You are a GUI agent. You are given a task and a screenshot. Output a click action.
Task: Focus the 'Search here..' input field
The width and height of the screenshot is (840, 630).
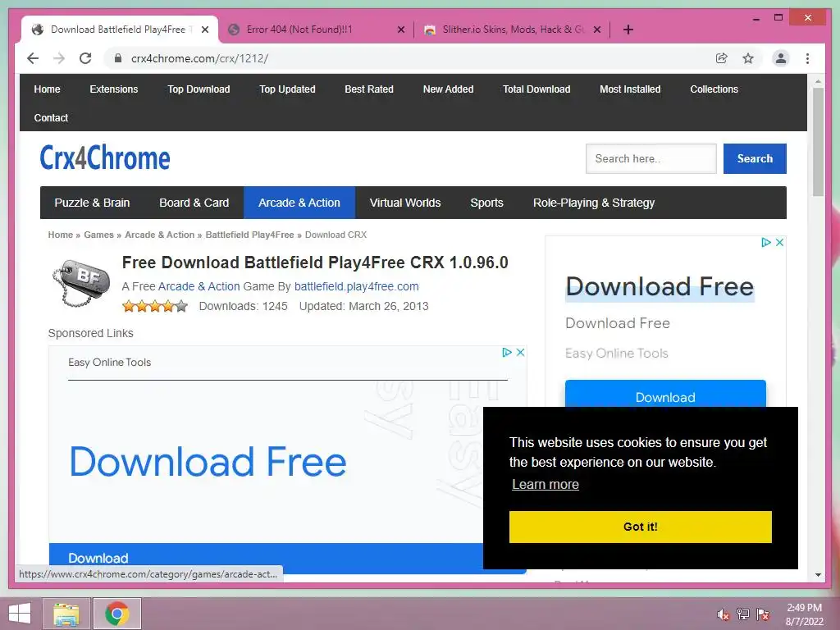pyautogui.click(x=651, y=158)
